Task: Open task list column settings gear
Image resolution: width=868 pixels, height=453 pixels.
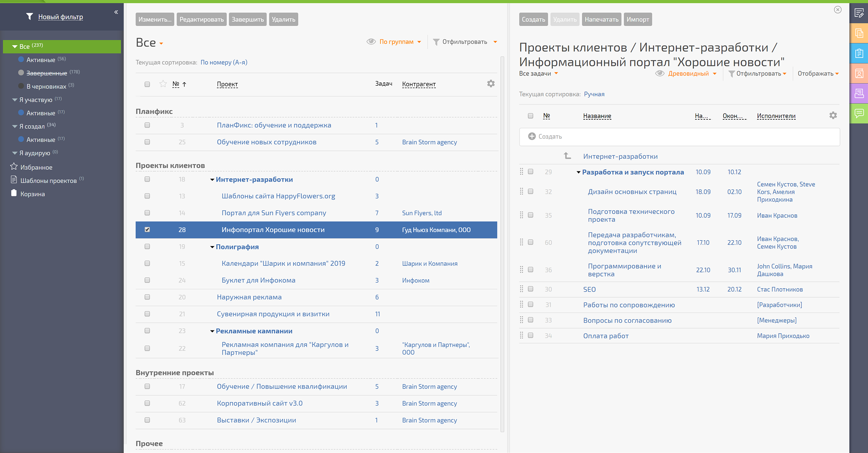Action: pyautogui.click(x=833, y=116)
